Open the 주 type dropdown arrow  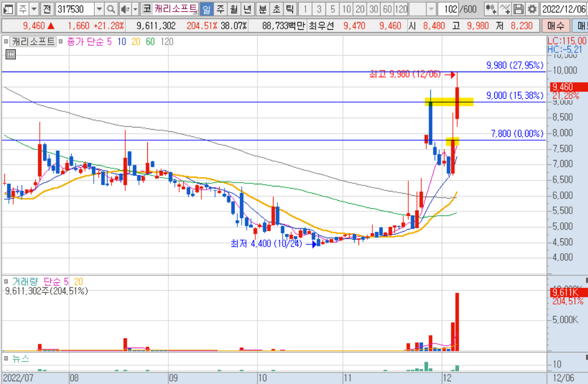(x=34, y=9)
